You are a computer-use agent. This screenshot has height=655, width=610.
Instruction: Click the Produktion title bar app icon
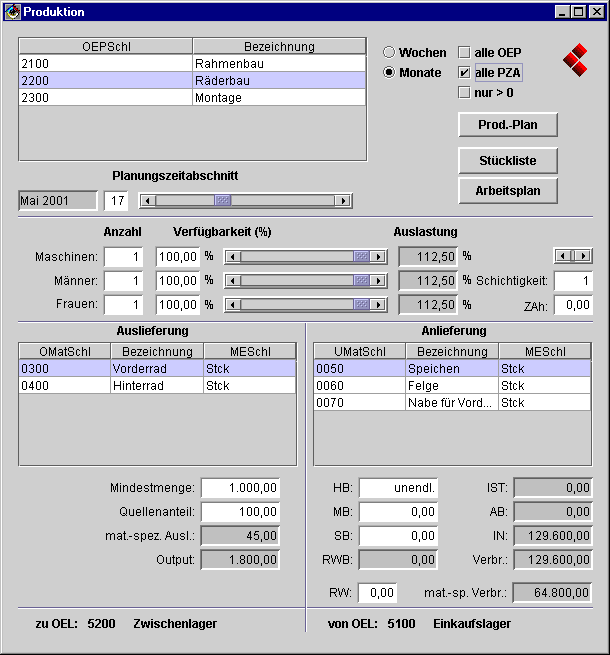click(13, 12)
